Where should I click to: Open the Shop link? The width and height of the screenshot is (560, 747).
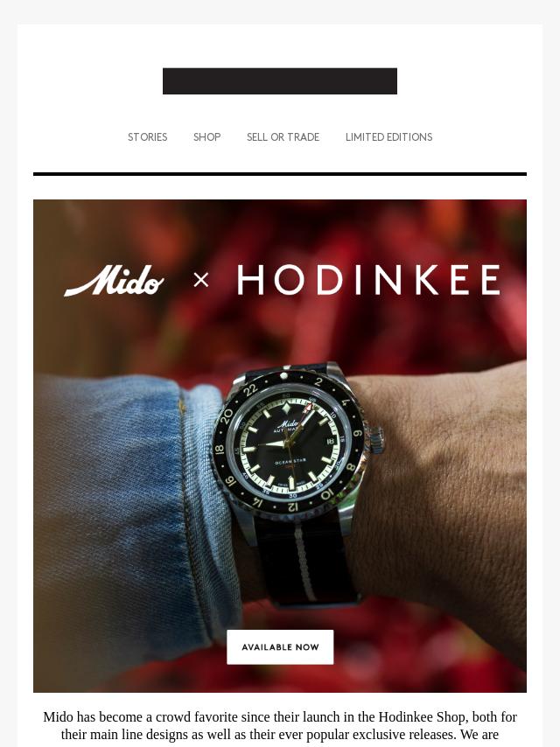(x=206, y=137)
